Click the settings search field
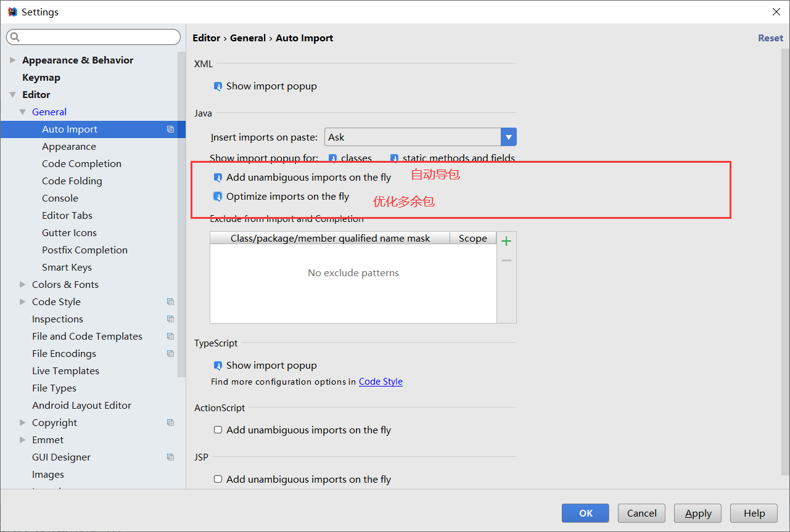 [x=99, y=38]
